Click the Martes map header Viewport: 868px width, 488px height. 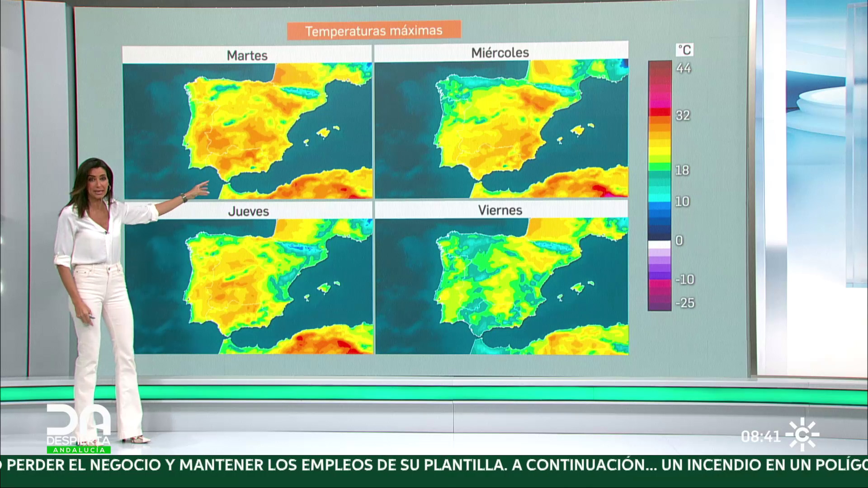pos(247,55)
